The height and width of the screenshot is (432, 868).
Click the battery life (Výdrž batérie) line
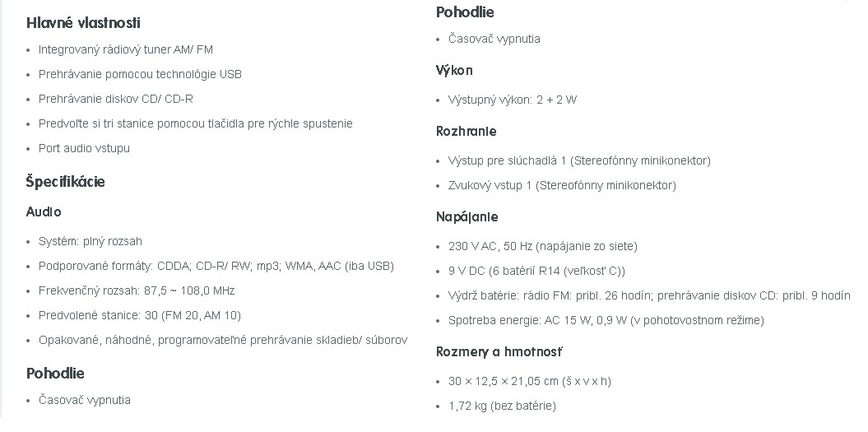(x=649, y=295)
